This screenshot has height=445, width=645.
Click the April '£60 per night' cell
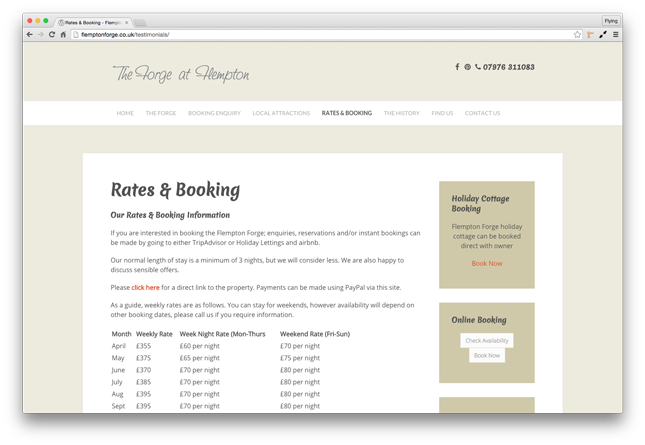click(x=200, y=346)
